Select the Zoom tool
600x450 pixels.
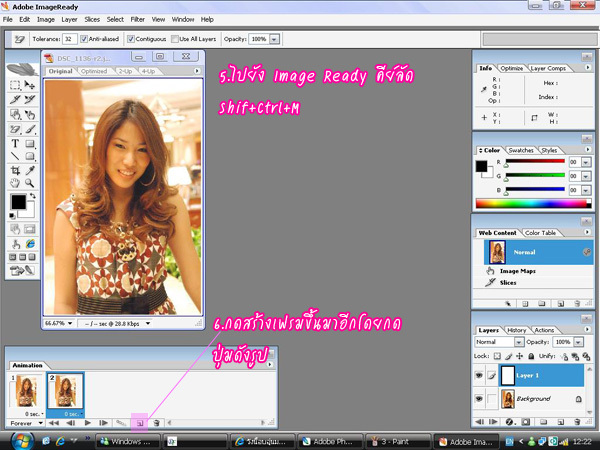coord(30,183)
